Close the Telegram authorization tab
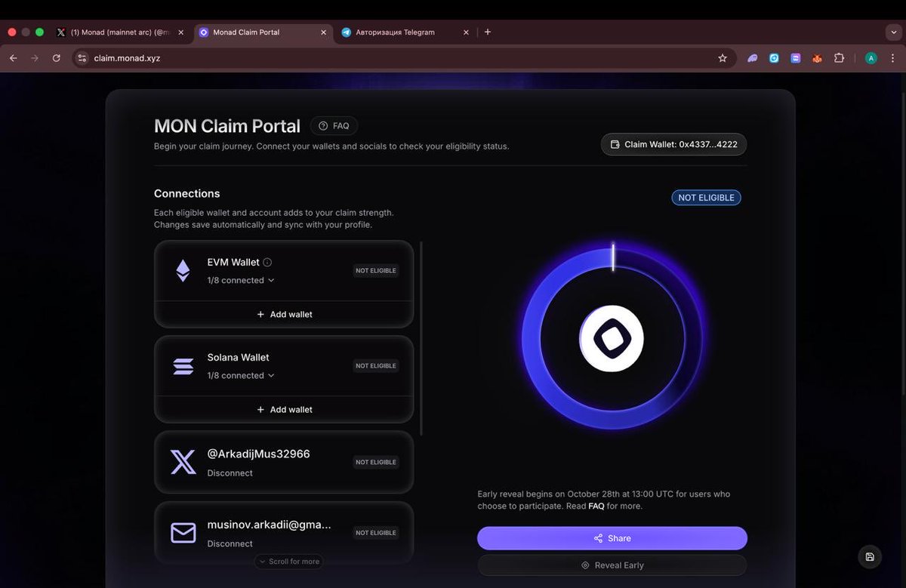Image resolution: width=906 pixels, height=588 pixels. (x=466, y=32)
